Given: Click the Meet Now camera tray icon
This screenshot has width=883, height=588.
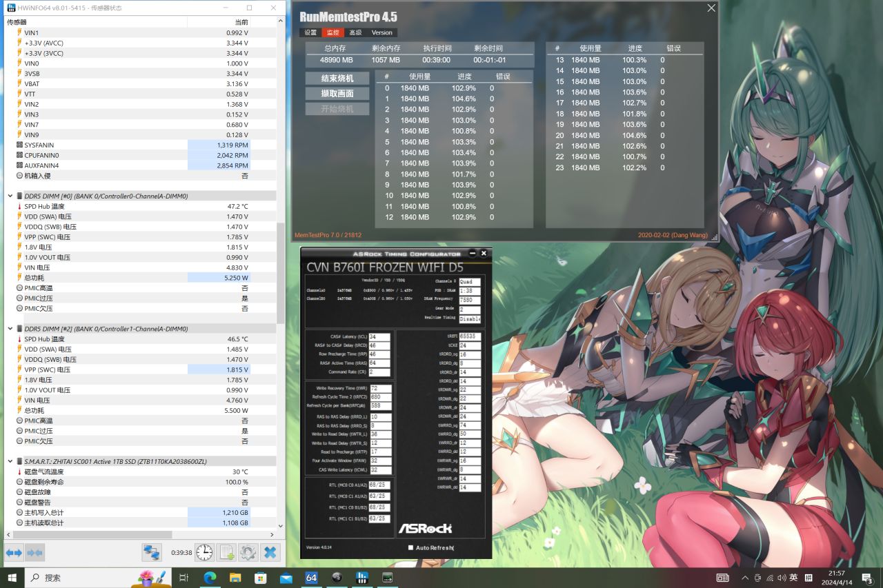Looking at the screenshot, I should tap(758, 578).
